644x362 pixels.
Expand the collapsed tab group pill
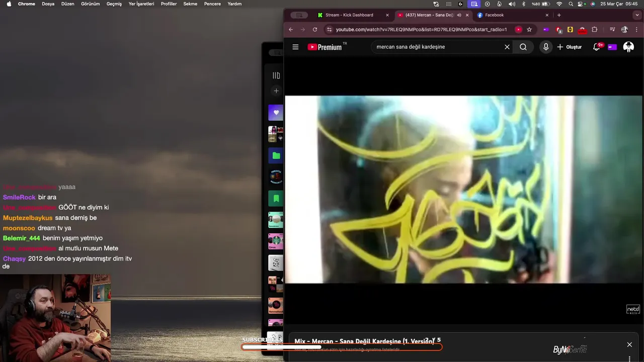299,15
